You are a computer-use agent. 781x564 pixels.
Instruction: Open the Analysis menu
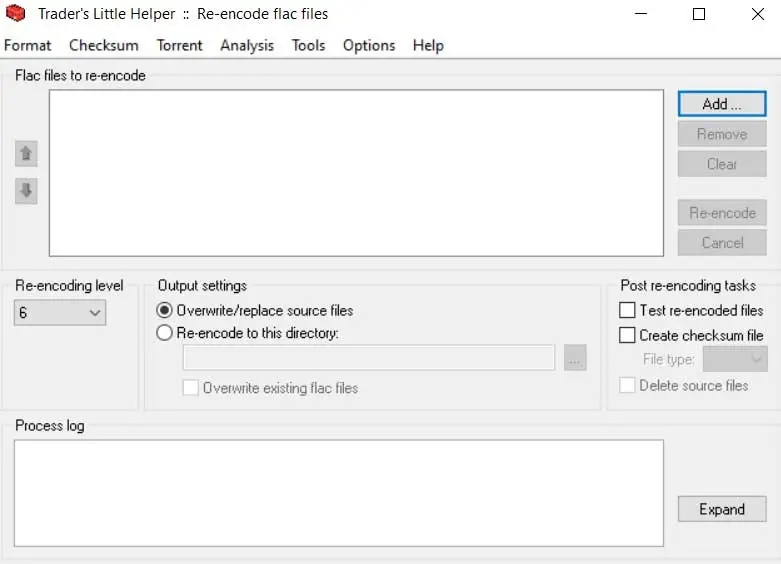[x=247, y=45]
